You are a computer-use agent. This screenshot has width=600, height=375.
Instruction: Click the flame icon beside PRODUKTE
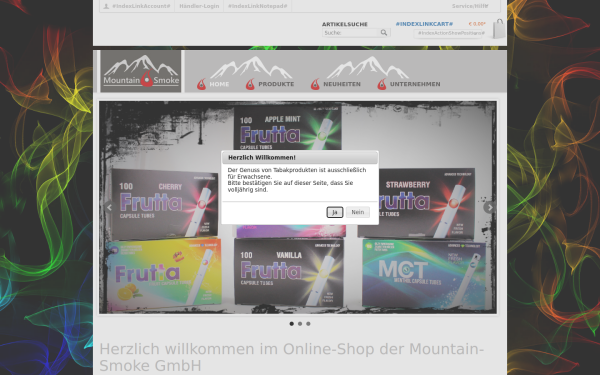coord(250,84)
